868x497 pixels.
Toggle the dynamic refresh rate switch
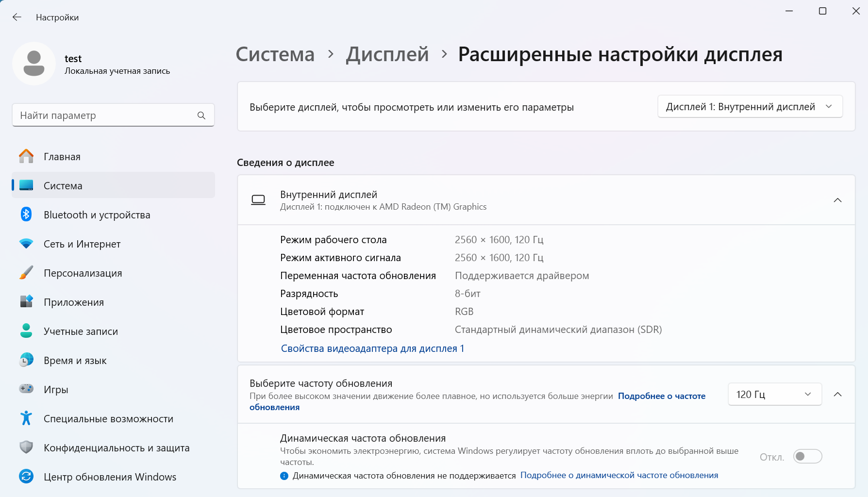[807, 456]
